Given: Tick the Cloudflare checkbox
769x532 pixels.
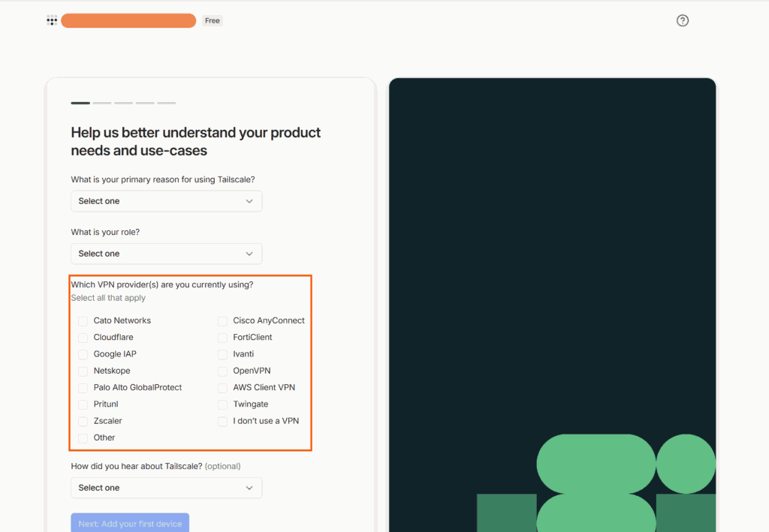Looking at the screenshot, I should pyautogui.click(x=83, y=338).
